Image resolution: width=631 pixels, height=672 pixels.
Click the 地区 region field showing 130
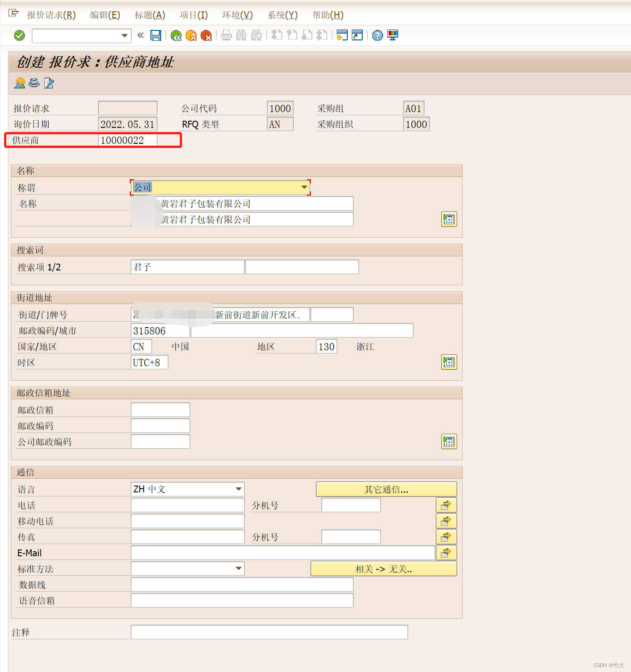click(x=326, y=346)
